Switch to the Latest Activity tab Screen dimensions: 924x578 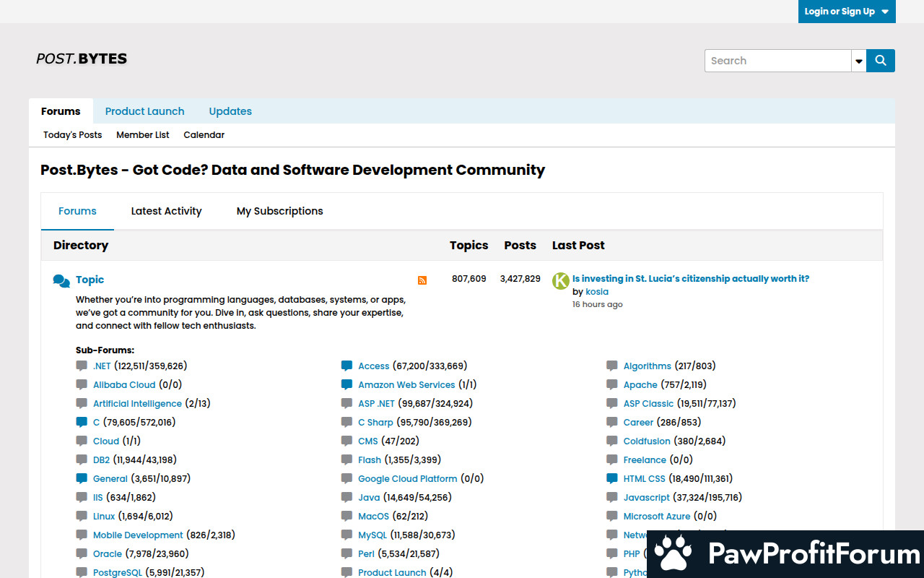[x=166, y=211]
